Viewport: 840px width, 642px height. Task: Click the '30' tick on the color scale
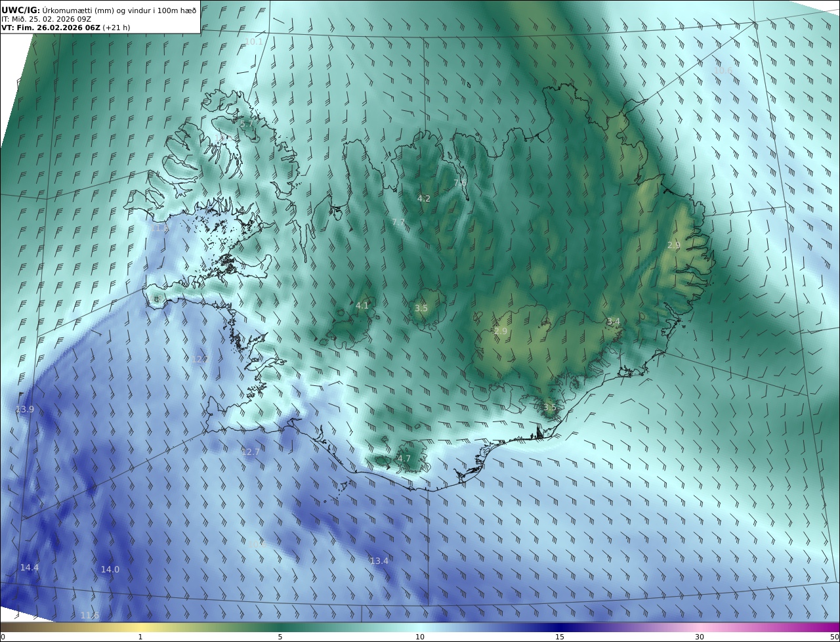700,637
